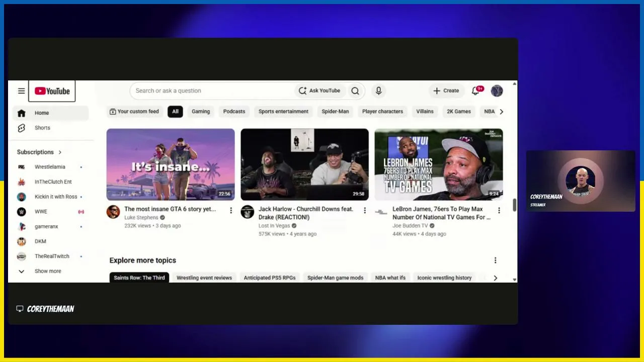
Task: Open options for the GTA 6 story video
Action: pyautogui.click(x=231, y=210)
